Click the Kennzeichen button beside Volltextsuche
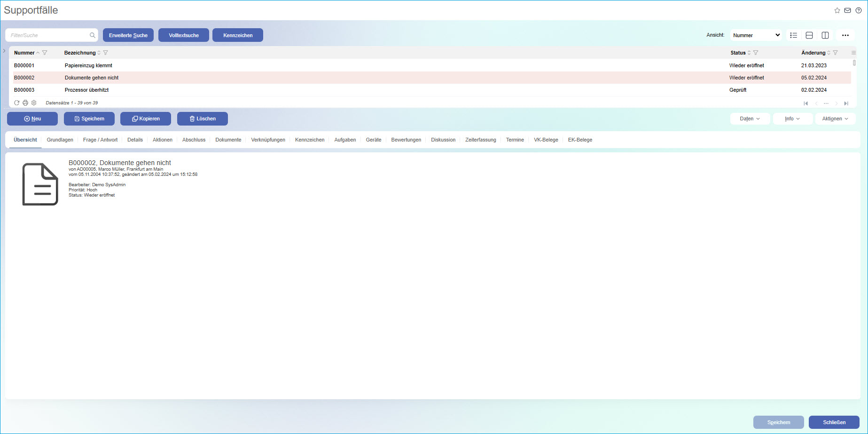The width and height of the screenshot is (868, 434). (238, 35)
